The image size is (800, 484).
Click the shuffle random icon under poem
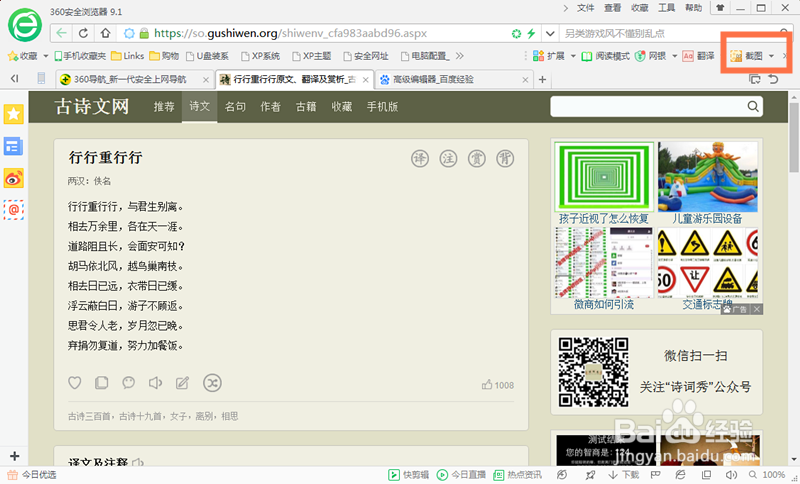212,383
